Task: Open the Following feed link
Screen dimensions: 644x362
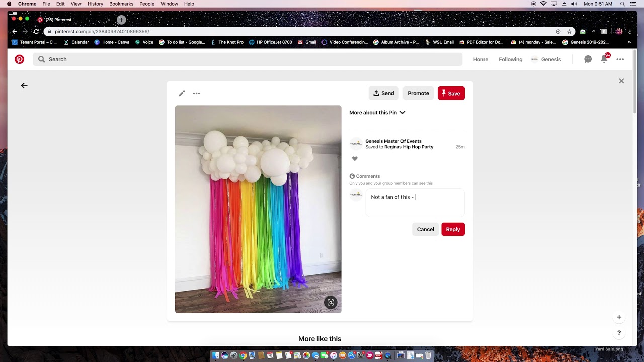Action: (x=510, y=59)
